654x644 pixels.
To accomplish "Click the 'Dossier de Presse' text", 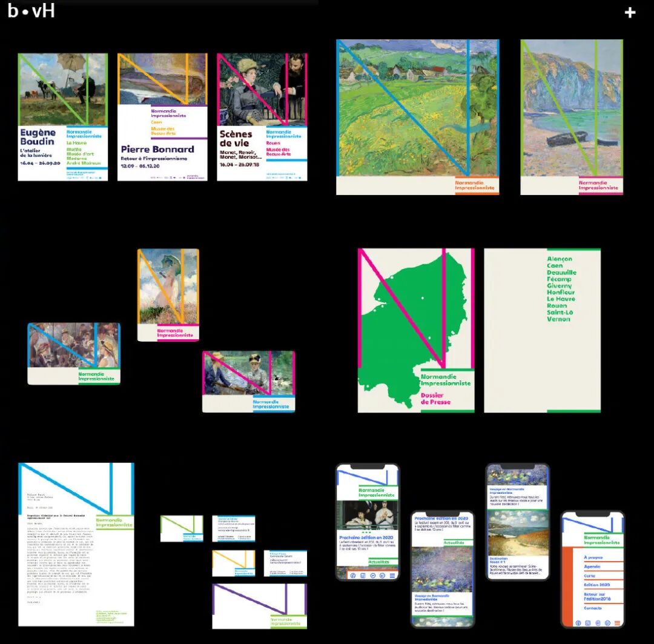I will click(435, 399).
